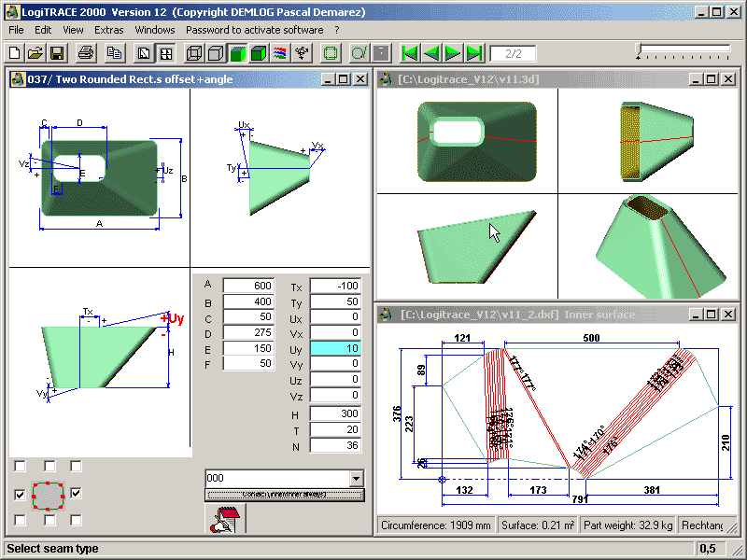Screen dimensions: 747x560
Task: Click the v11_2.dxf window title icon
Action: point(385,315)
